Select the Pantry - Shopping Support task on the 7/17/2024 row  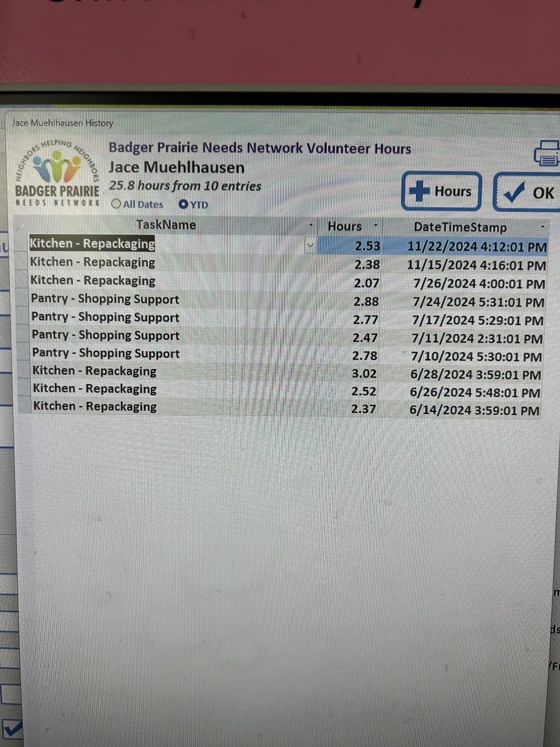(x=106, y=317)
